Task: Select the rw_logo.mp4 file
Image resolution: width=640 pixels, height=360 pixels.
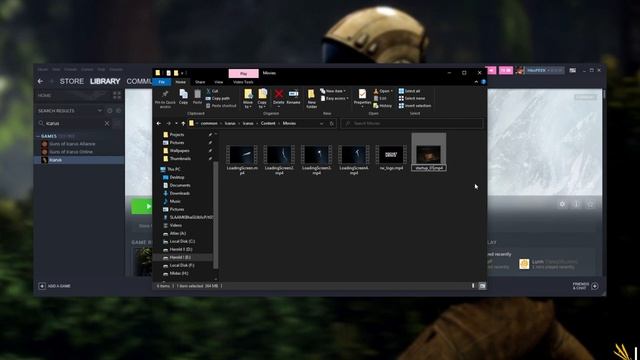Action: coord(391,158)
